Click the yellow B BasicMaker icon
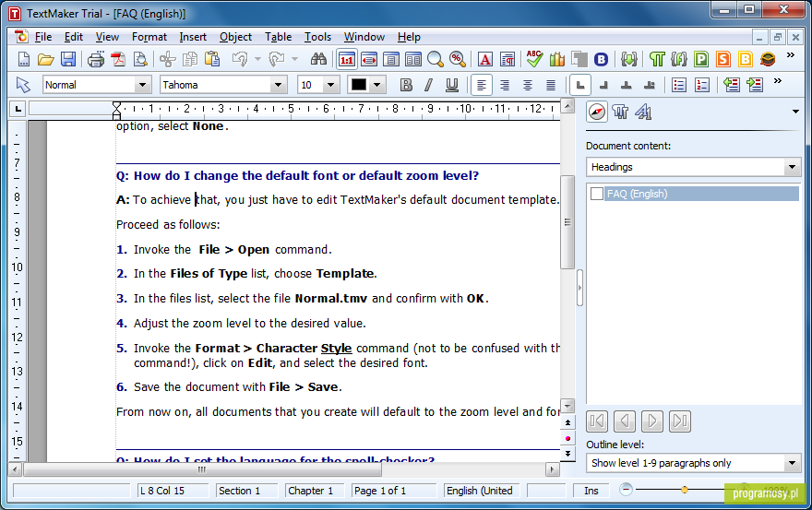Image resolution: width=812 pixels, height=510 pixels. point(746,60)
